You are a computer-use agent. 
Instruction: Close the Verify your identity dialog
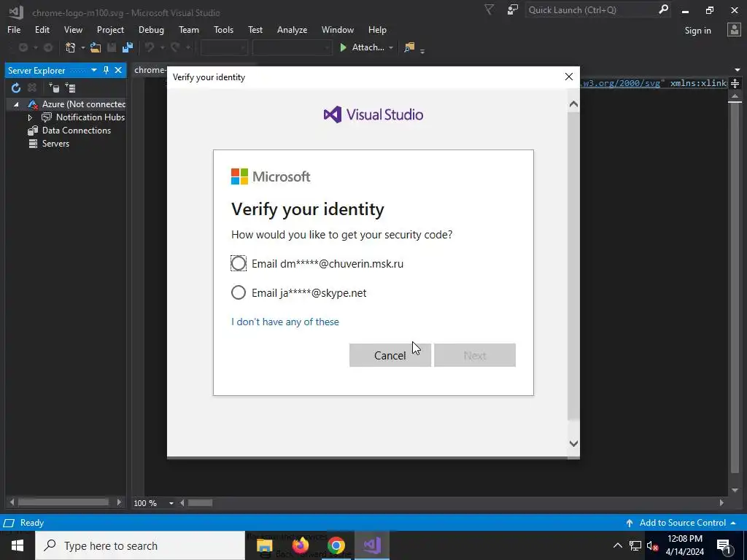click(568, 77)
